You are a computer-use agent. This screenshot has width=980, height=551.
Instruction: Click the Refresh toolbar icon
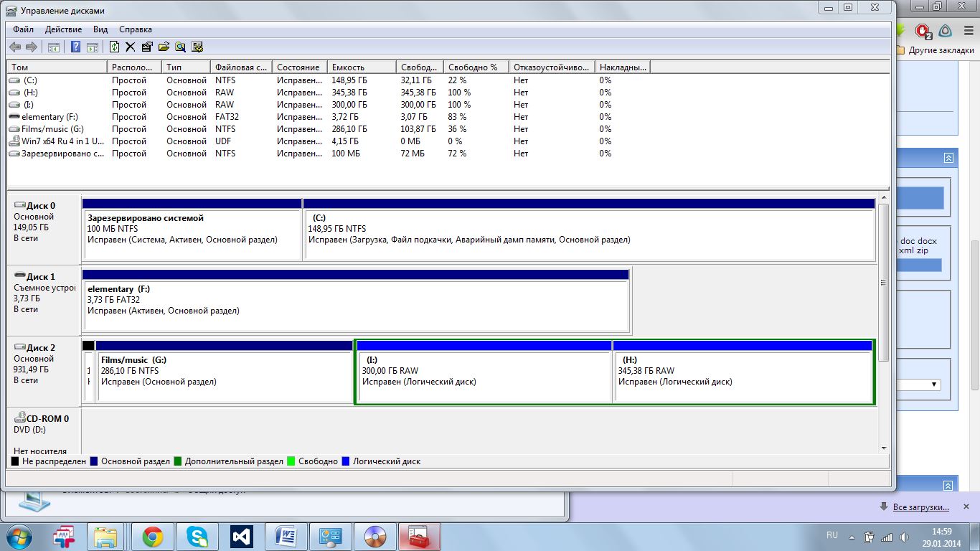point(114,47)
